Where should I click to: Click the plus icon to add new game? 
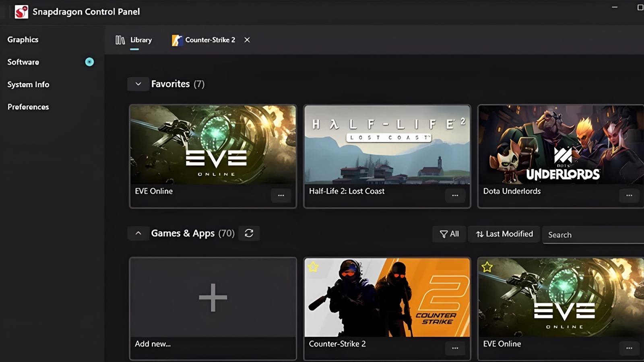(x=213, y=298)
